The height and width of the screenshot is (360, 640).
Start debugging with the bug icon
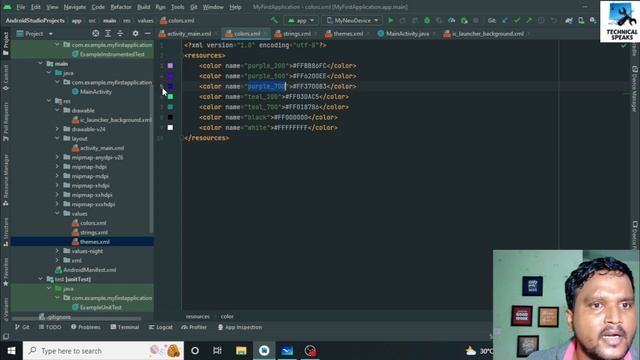(427, 20)
